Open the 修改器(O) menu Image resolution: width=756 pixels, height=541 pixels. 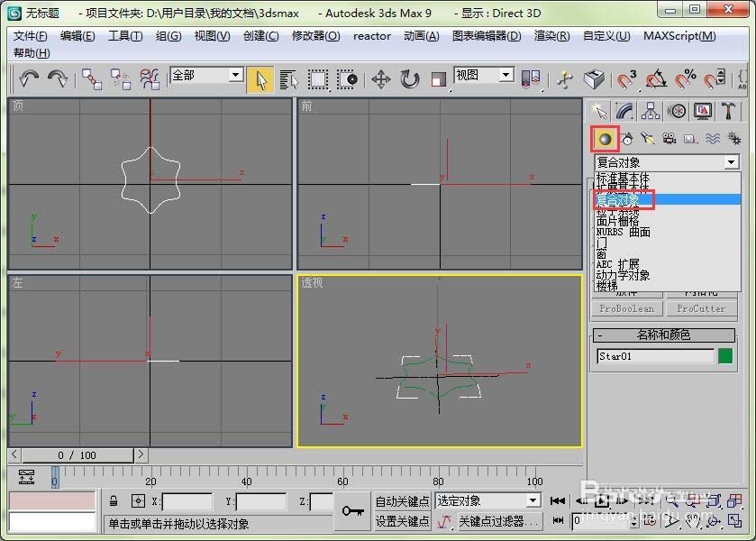[x=315, y=36]
